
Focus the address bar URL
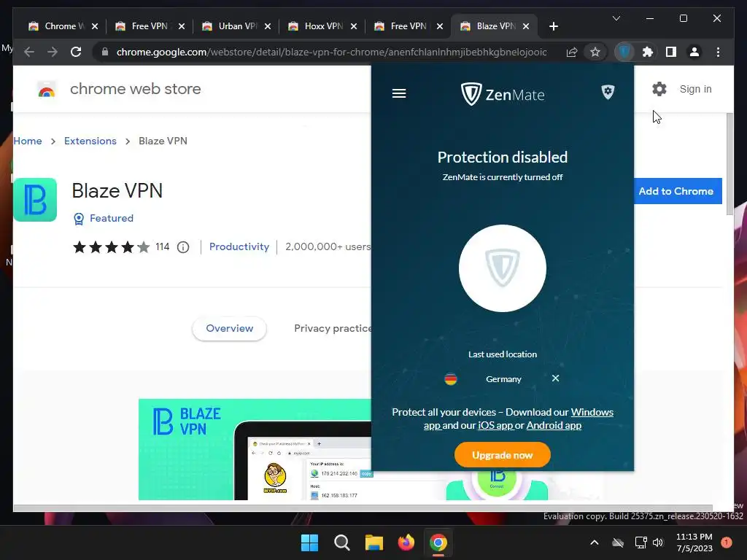(x=332, y=52)
